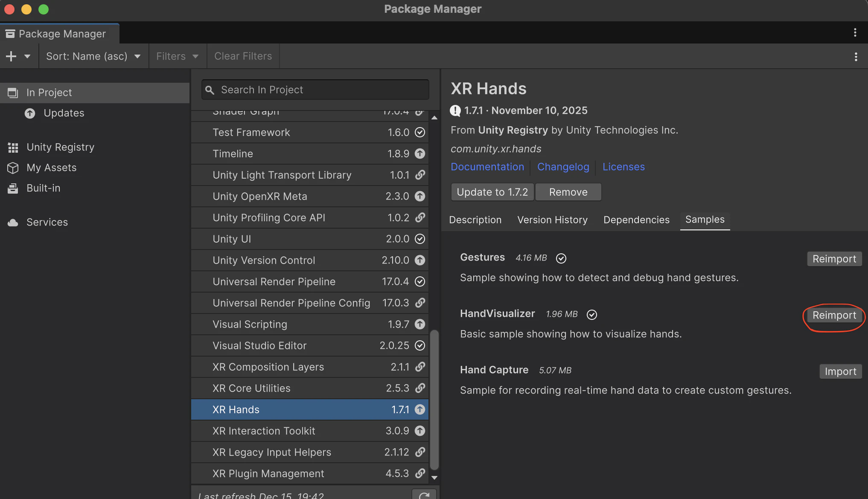The width and height of the screenshot is (868, 499).
Task: Select the Package Manager window tab
Action: 59,34
